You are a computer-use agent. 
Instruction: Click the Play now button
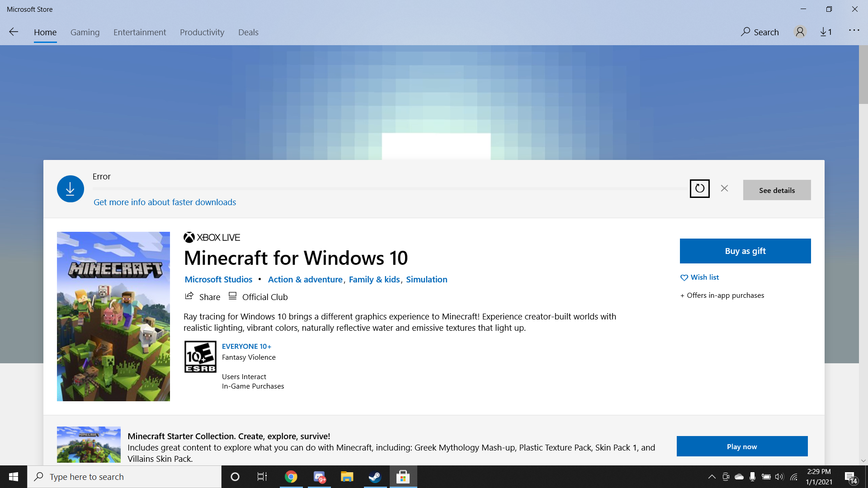coord(742,446)
